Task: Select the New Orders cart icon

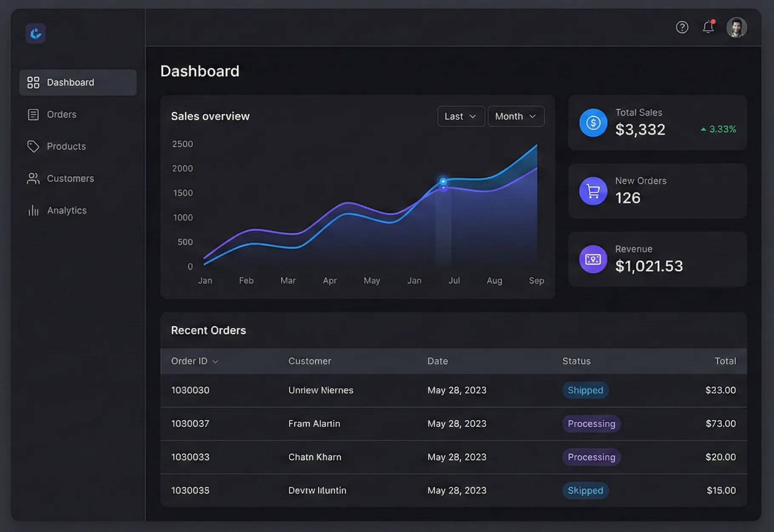Action: 593,191
